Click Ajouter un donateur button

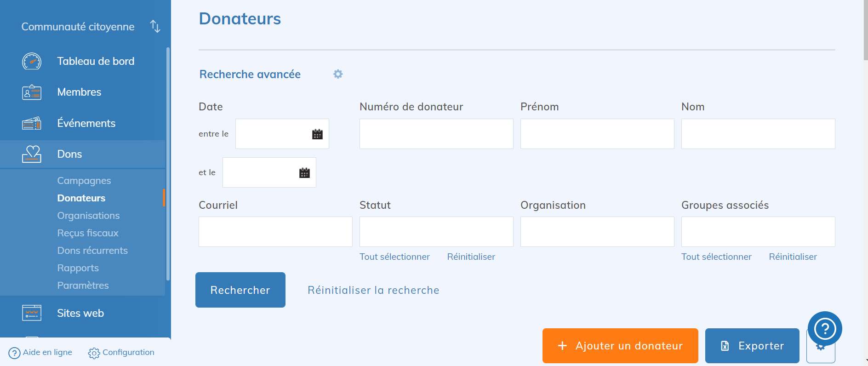[620, 346]
